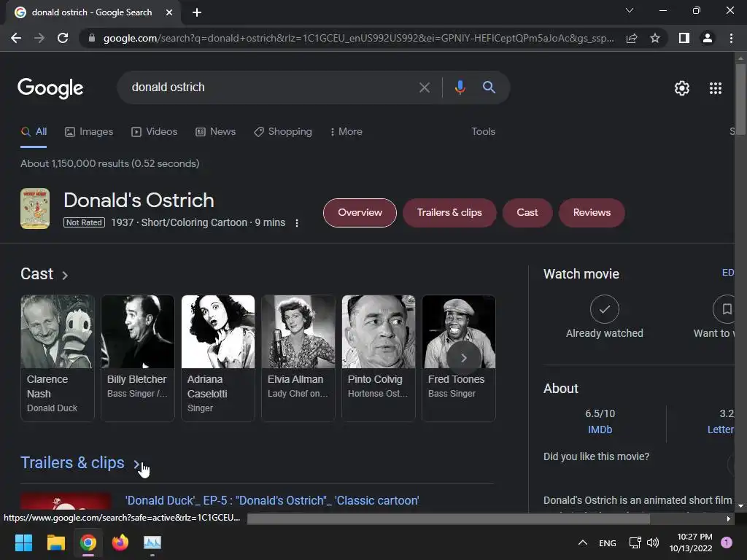Open the notification center badge
Viewport: 747px width, 560px height.
[726, 542]
